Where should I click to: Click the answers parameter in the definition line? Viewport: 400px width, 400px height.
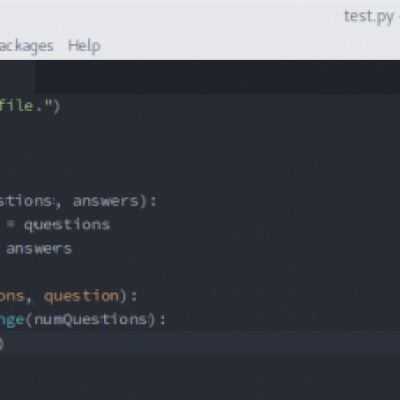[x=105, y=201]
